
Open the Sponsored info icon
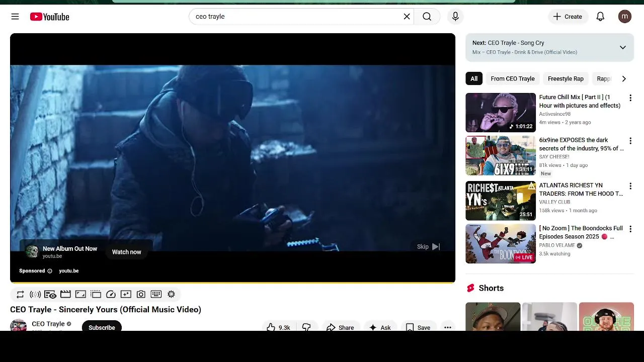coord(49,271)
